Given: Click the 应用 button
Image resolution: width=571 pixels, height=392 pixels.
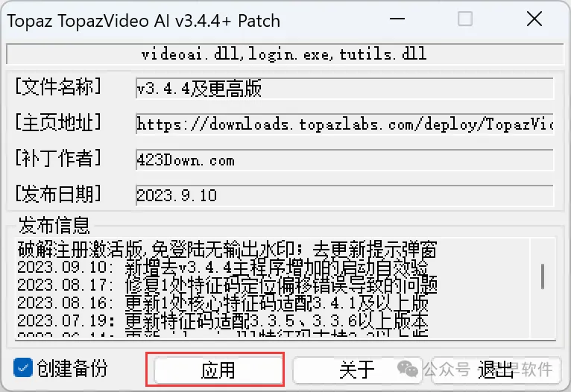Looking at the screenshot, I should click(218, 370).
